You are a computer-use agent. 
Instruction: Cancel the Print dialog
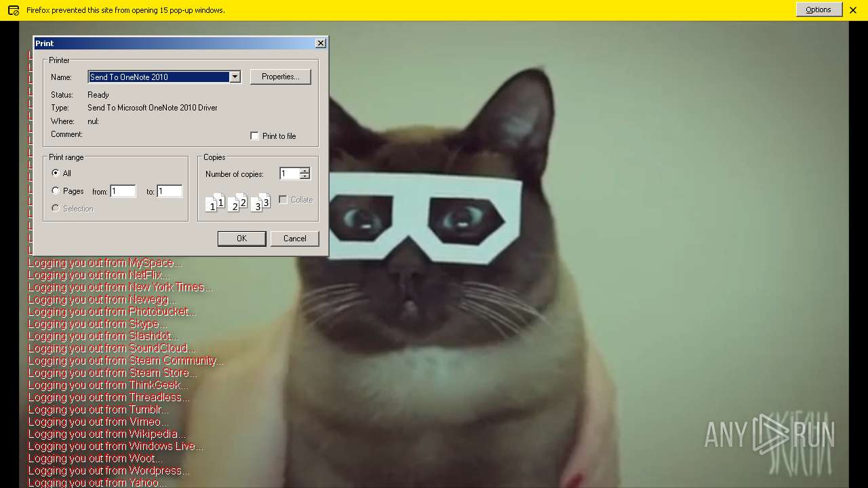point(294,239)
